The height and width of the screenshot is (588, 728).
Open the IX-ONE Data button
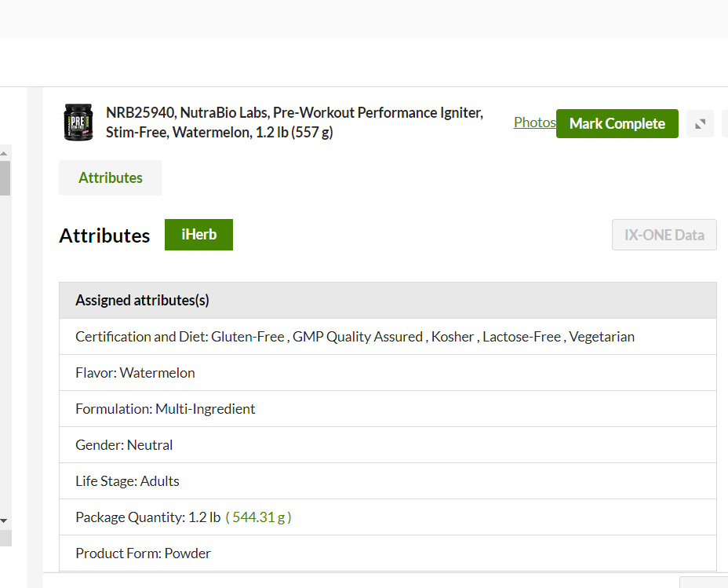click(664, 235)
